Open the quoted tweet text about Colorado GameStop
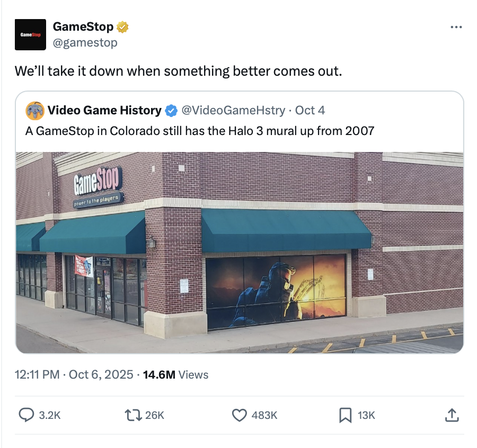 pos(200,131)
